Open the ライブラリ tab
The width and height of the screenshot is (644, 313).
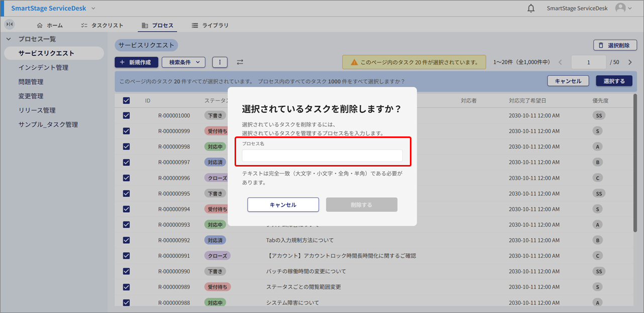[x=210, y=25]
